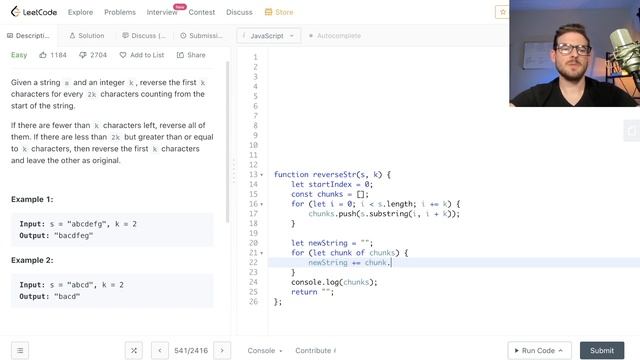
Task: Click the thumbs-down dislike icon
Action: 83,55
